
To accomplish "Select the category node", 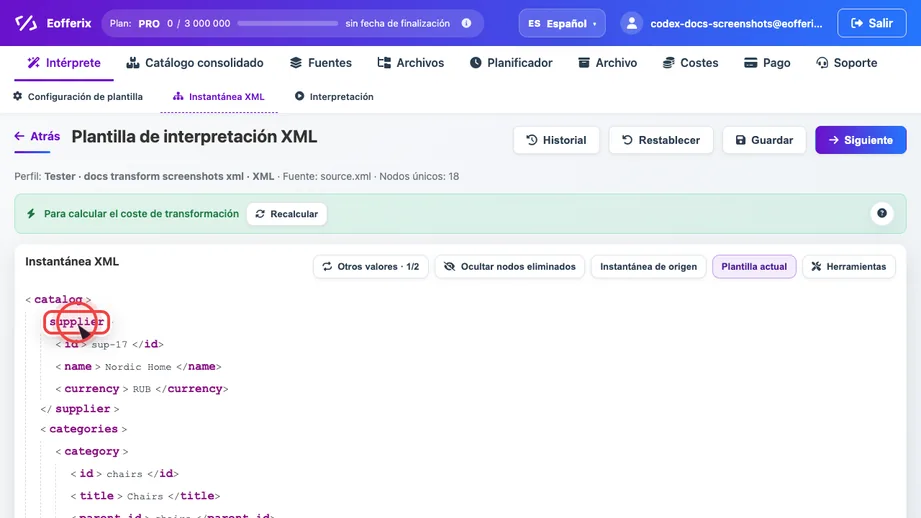I will (x=92, y=451).
